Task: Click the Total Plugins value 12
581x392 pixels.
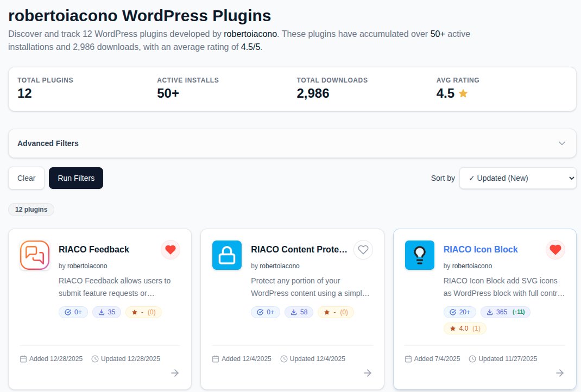Action: (24, 93)
